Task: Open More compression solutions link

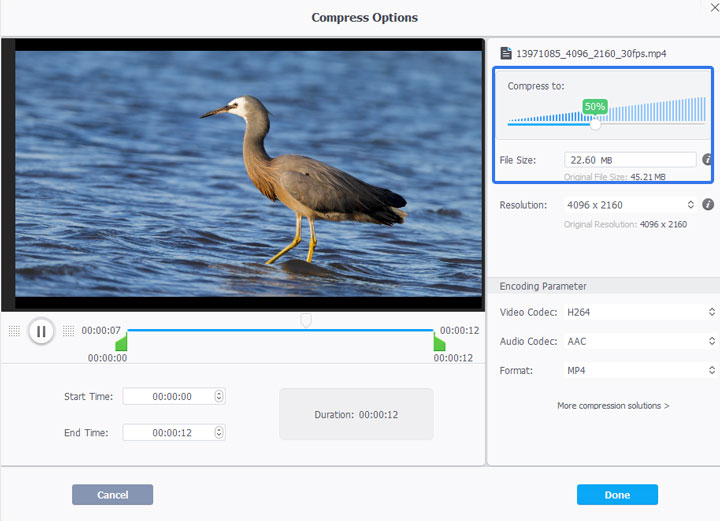Action: coord(613,406)
